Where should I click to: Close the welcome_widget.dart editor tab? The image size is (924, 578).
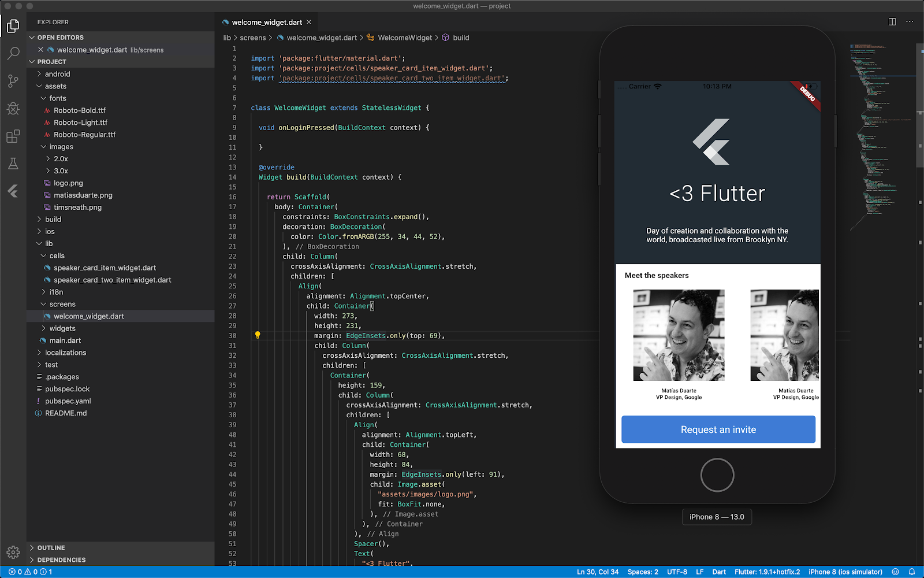pos(309,22)
